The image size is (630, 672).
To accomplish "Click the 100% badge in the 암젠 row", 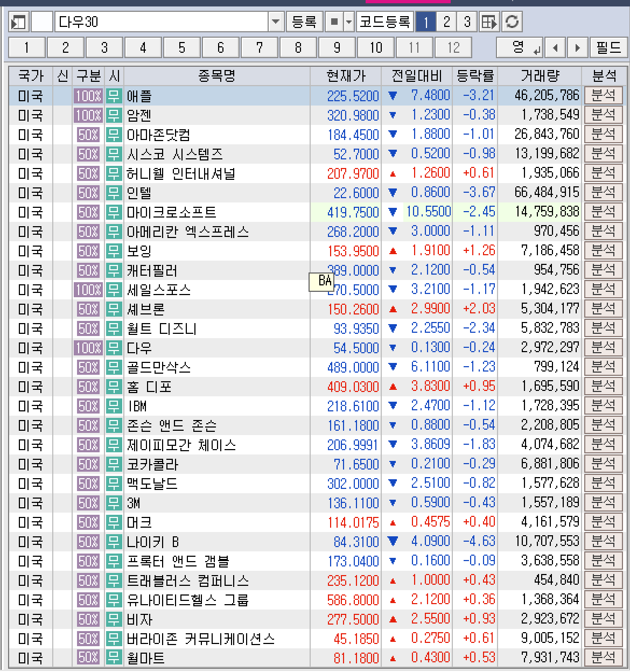I will 88,115.
